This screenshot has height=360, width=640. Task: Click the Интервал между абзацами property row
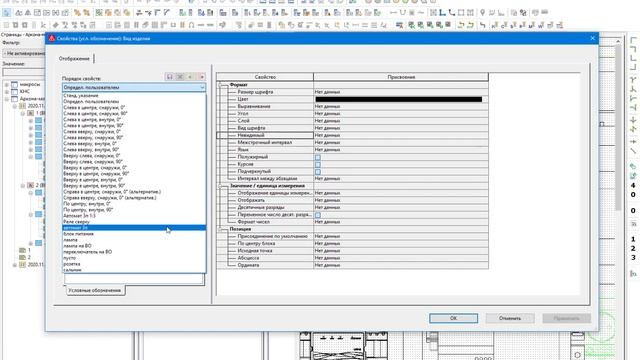coord(353,179)
